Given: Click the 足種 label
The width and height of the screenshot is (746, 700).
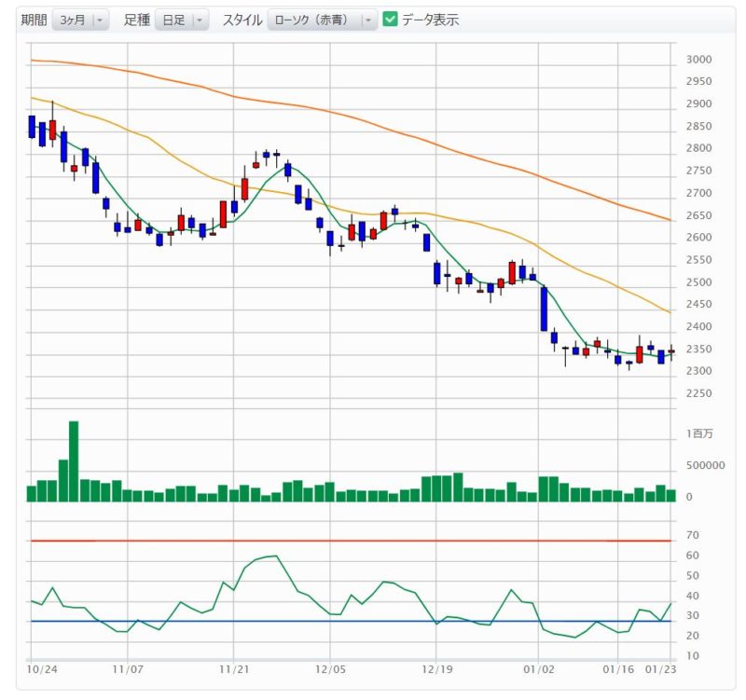Looking at the screenshot, I should point(137,20).
